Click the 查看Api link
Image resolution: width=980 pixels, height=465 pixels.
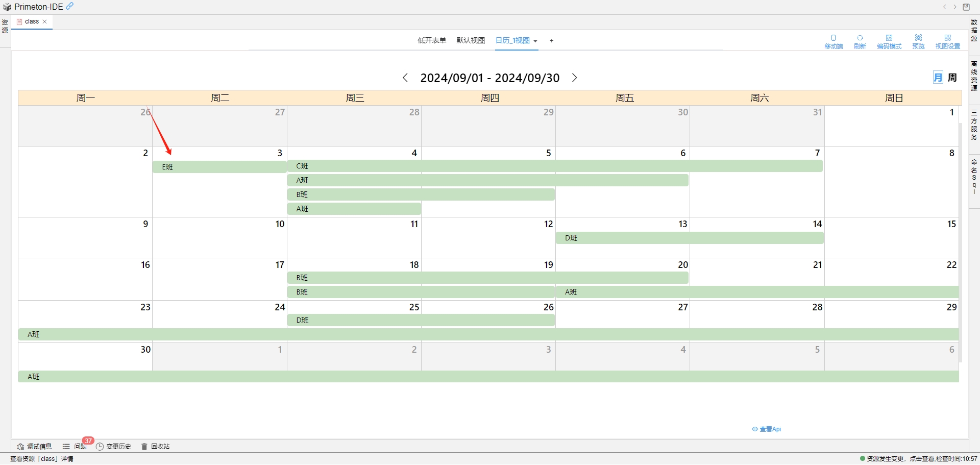pos(767,429)
